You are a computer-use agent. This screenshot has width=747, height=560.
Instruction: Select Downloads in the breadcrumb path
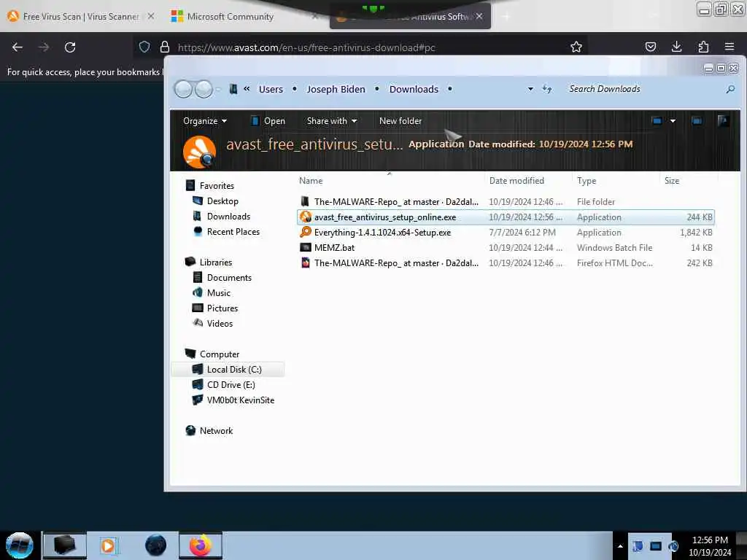coord(414,89)
